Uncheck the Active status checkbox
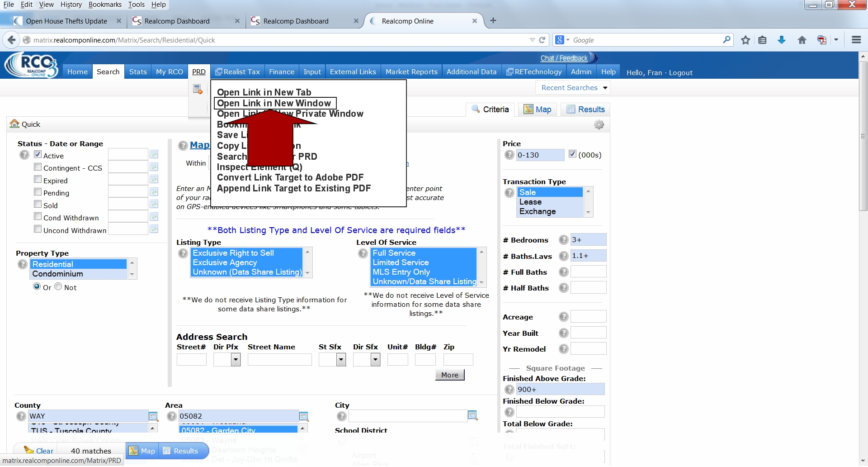 coord(38,154)
